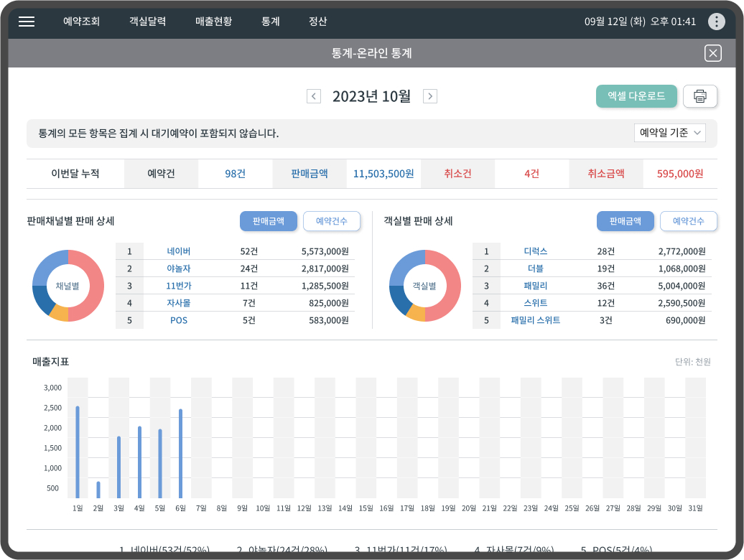
Task: Click the 4건 cancellation count value
Action: point(532,174)
